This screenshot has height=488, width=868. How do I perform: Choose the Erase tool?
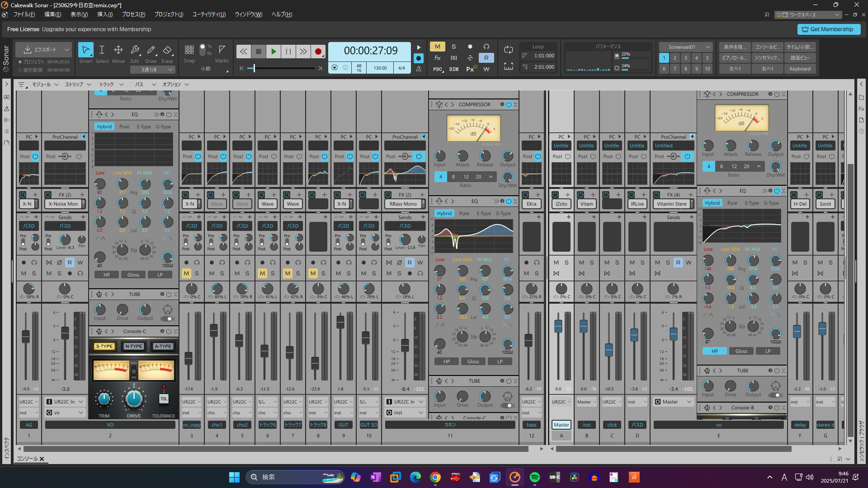coord(167,53)
